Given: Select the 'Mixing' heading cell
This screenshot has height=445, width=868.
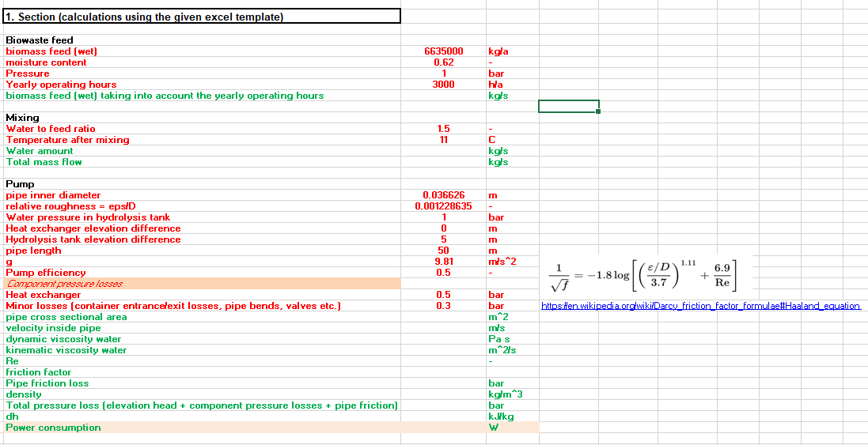Looking at the screenshot, I should [x=202, y=118].
